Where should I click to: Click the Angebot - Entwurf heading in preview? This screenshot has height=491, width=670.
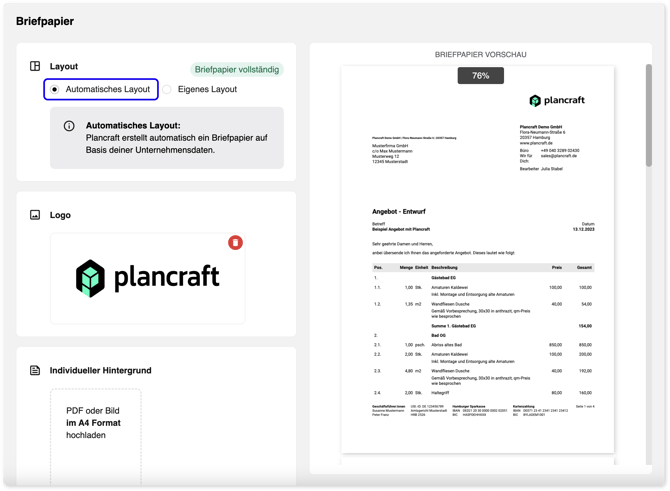[399, 212]
